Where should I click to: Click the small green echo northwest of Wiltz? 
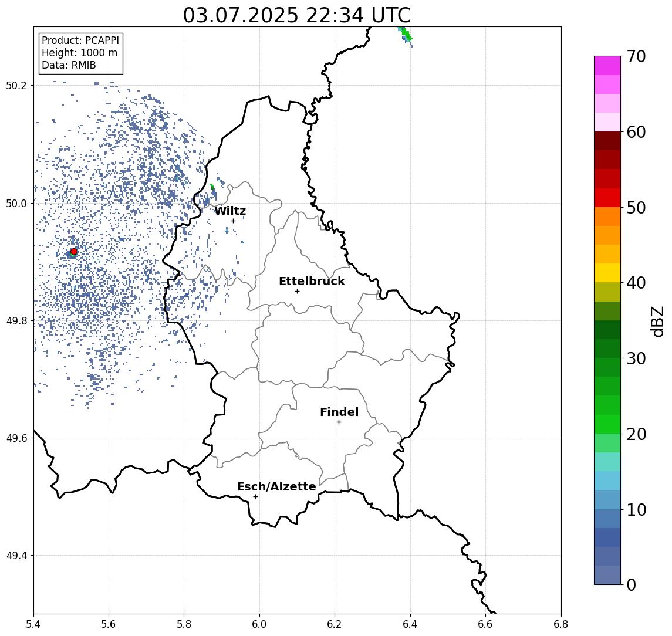click(212, 187)
